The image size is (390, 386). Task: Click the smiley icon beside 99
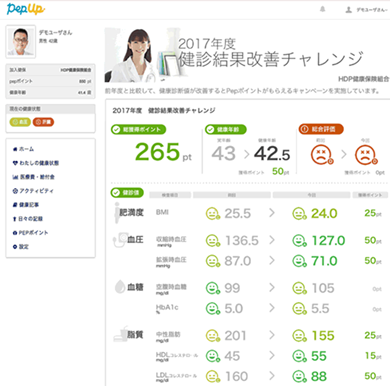(213, 288)
